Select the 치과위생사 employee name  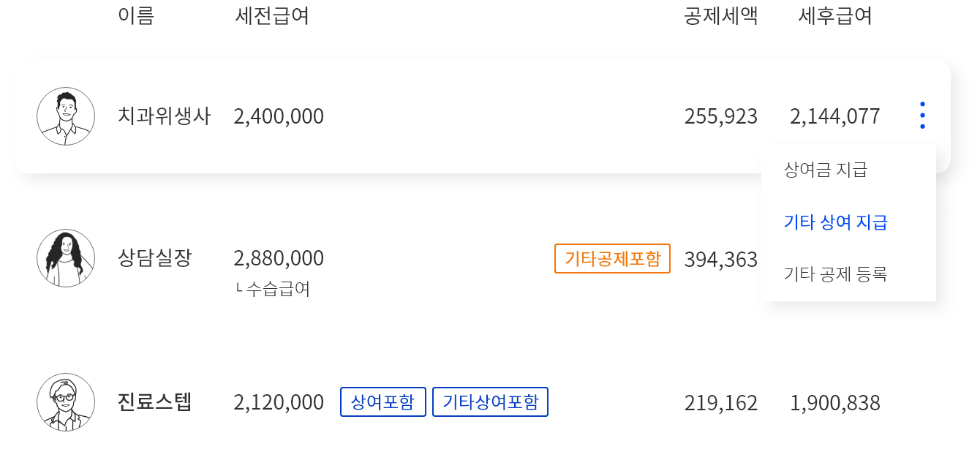(164, 116)
